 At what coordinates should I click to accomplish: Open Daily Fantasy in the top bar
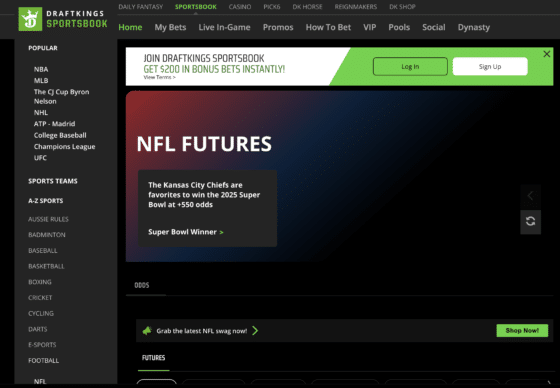(x=141, y=7)
